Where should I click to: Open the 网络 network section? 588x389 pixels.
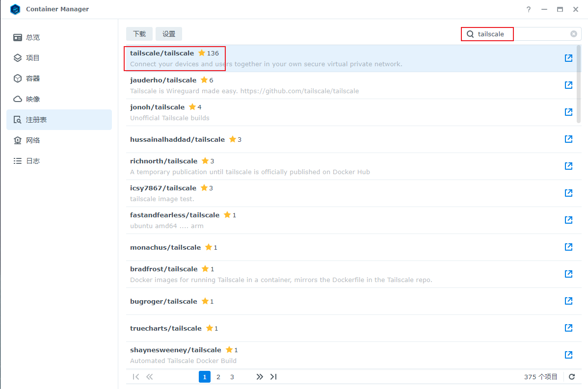(59, 140)
